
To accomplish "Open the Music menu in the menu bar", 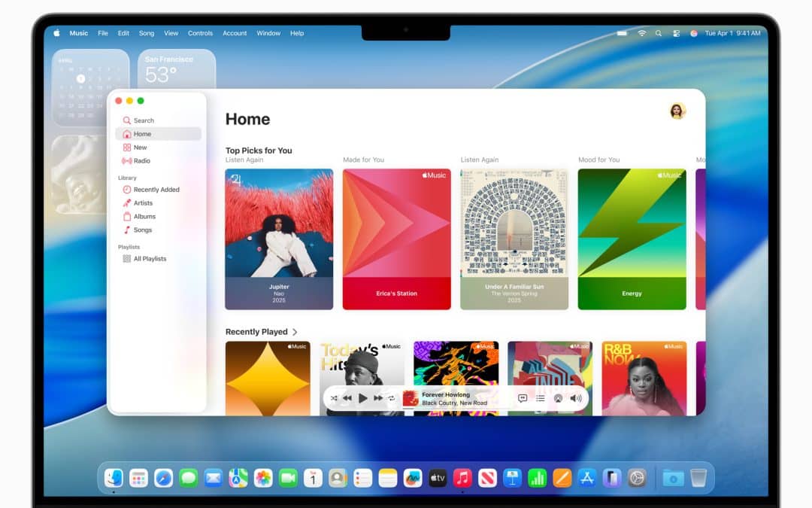I will pos(79,32).
